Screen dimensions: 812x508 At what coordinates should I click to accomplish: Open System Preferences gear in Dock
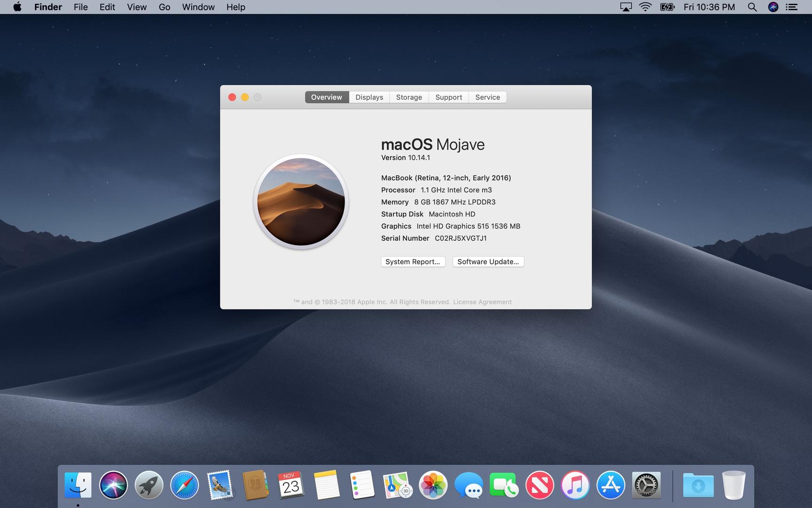(646, 485)
